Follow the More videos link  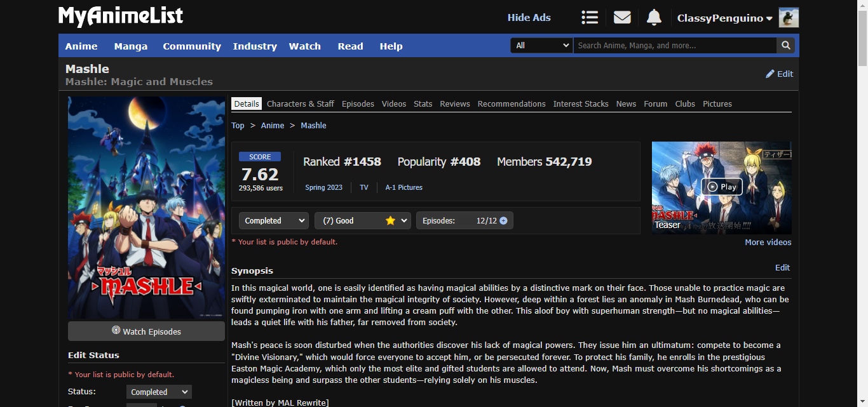[768, 242]
